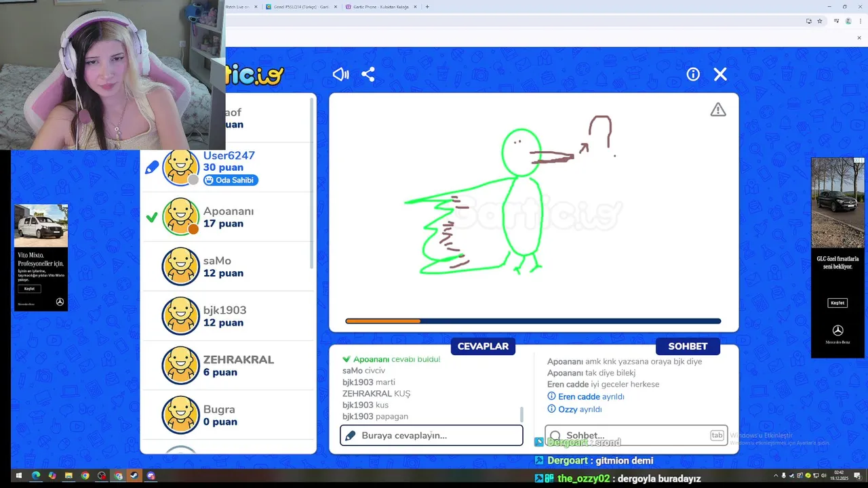Image resolution: width=868 pixels, height=488 pixels.
Task: Bookmark the page with the star icon
Action: tap(819, 21)
